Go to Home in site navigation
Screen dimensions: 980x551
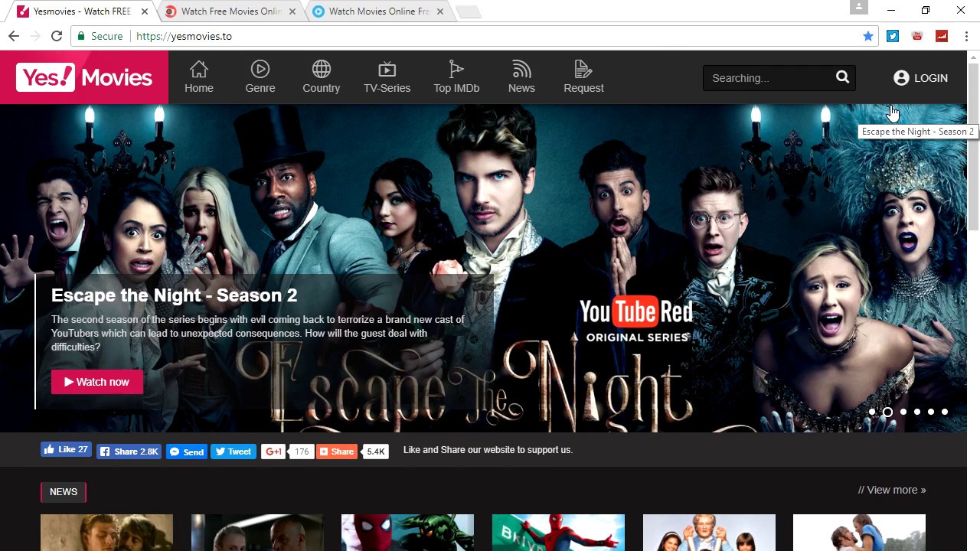[x=198, y=77]
